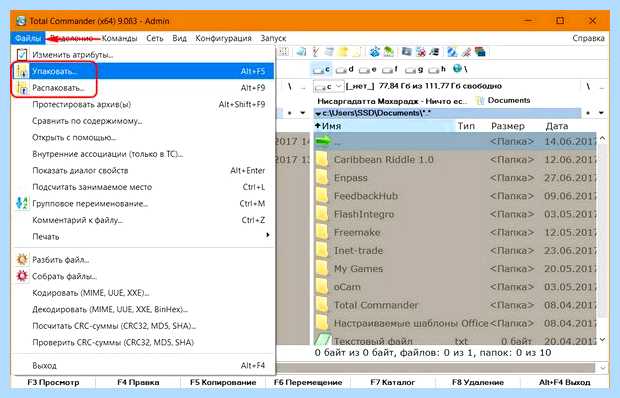
Task: Click the F6 Перемещение button
Action: click(x=308, y=383)
